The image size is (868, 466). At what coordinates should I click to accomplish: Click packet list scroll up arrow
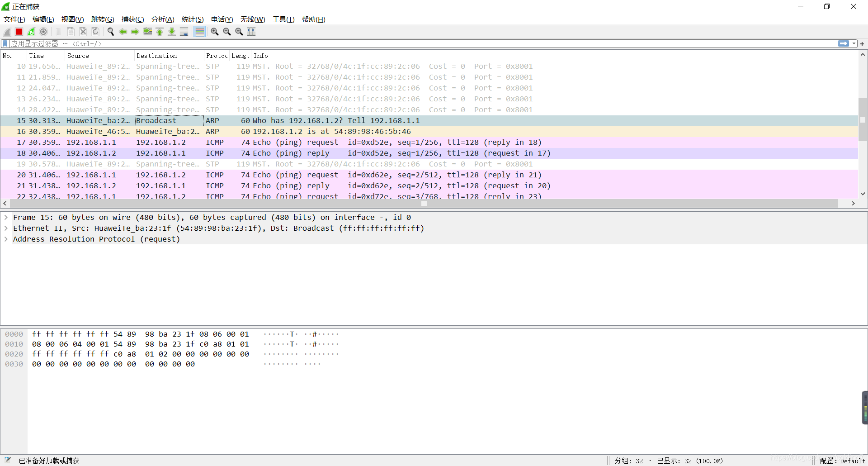(863, 55)
